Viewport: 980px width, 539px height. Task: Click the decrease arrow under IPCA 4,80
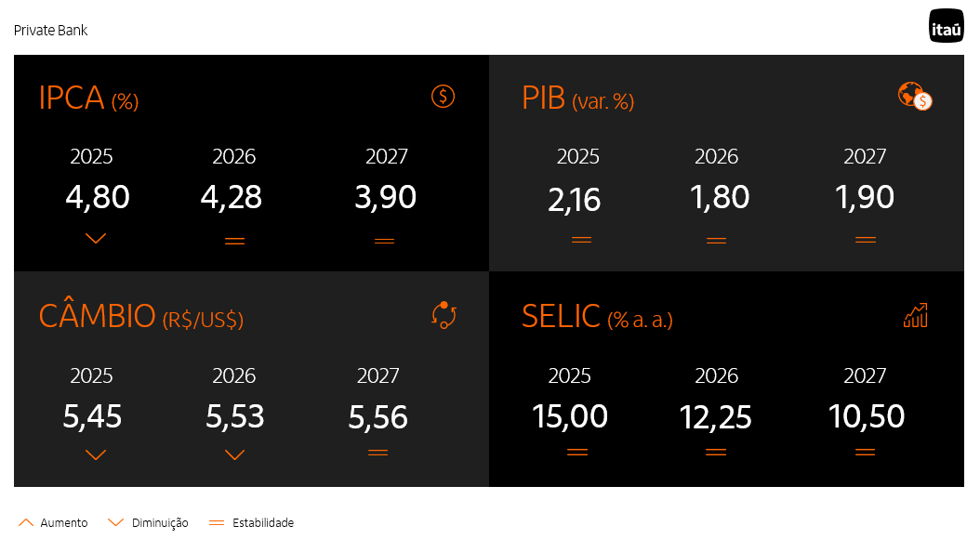click(95, 239)
